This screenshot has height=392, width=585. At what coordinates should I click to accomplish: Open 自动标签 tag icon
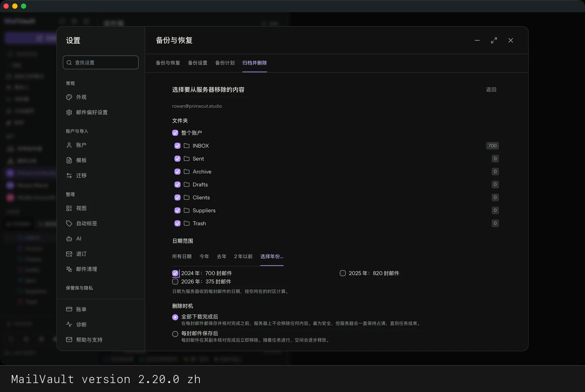[x=69, y=224]
